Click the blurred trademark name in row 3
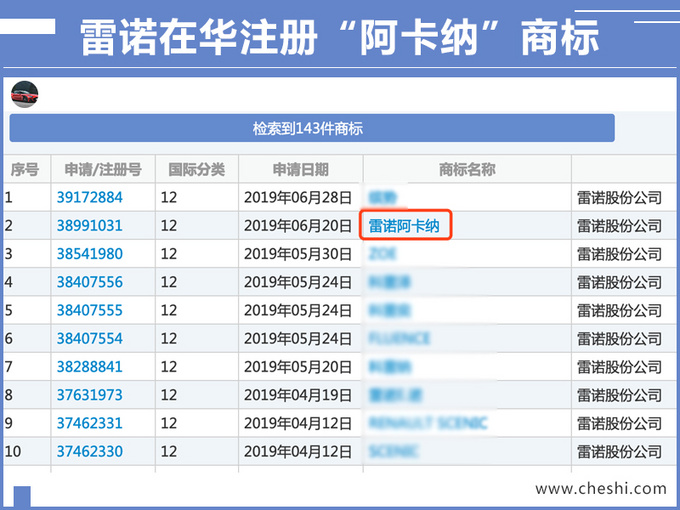 click(382, 254)
